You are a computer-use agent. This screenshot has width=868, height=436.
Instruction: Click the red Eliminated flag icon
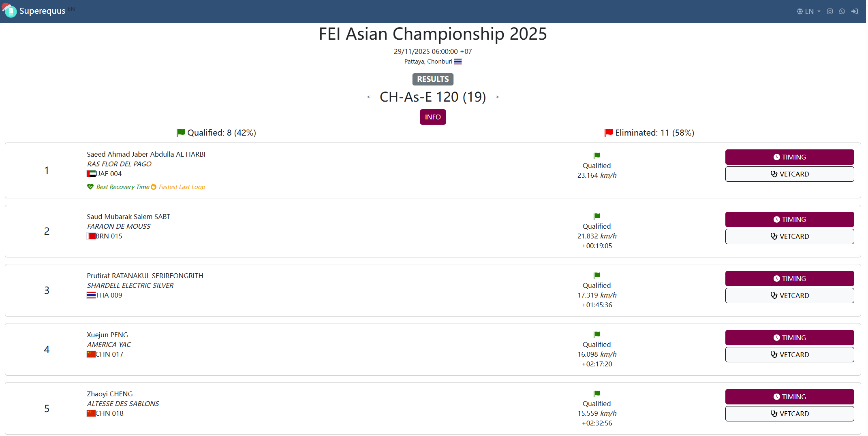tap(608, 132)
